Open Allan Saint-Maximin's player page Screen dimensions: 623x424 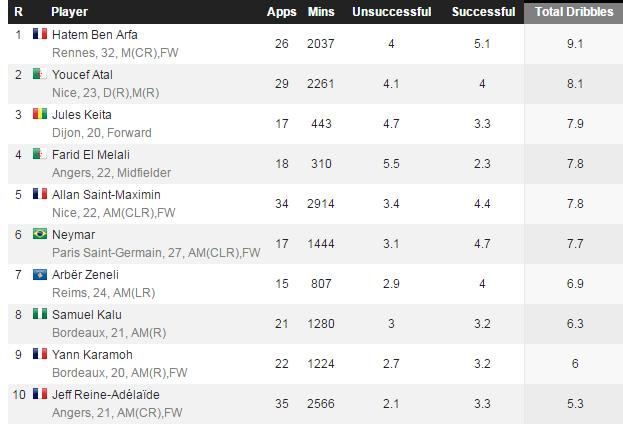(x=106, y=193)
